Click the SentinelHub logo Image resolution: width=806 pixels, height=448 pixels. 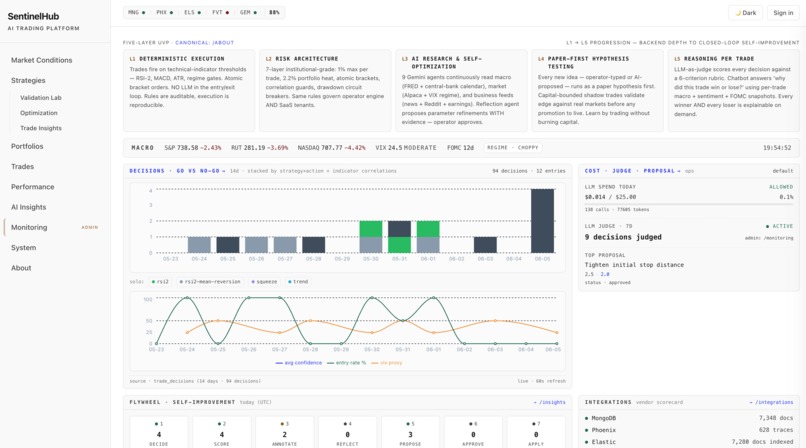tap(33, 16)
